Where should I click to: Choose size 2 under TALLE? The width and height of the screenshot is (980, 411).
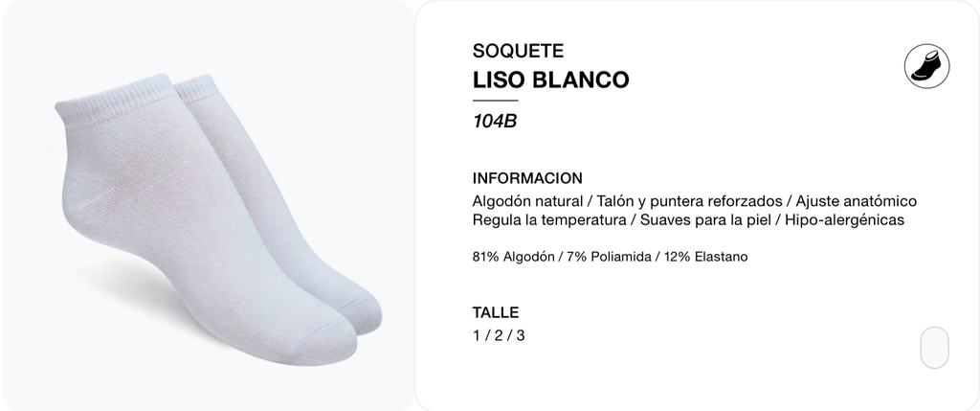tap(498, 336)
